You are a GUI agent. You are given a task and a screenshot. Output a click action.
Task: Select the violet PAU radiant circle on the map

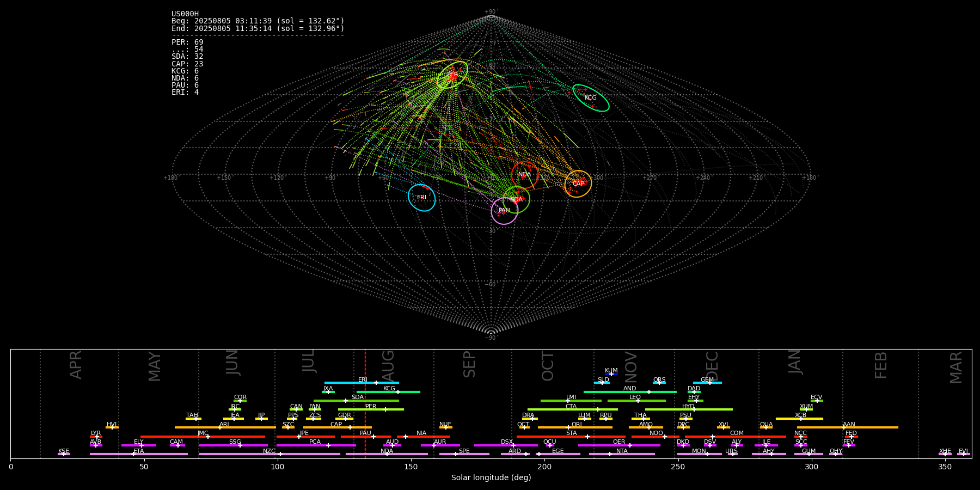[505, 211]
